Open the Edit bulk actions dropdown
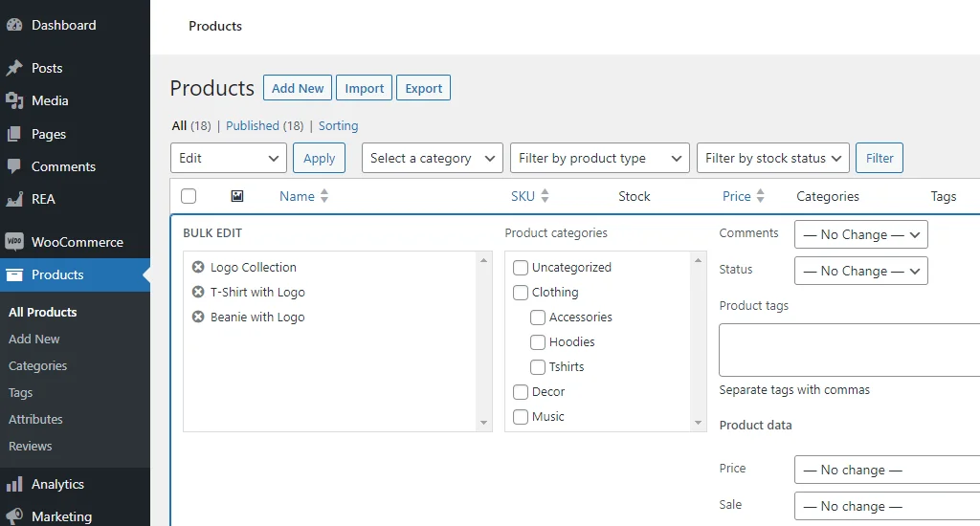Image resolution: width=980 pixels, height=526 pixels. (228, 158)
